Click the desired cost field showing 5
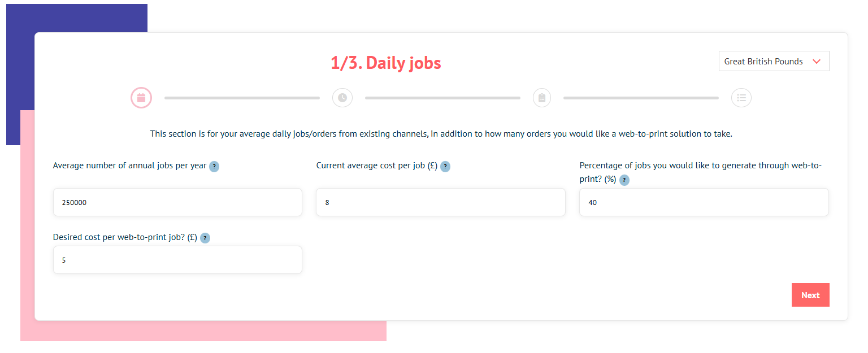The image size is (868, 353). point(177,260)
